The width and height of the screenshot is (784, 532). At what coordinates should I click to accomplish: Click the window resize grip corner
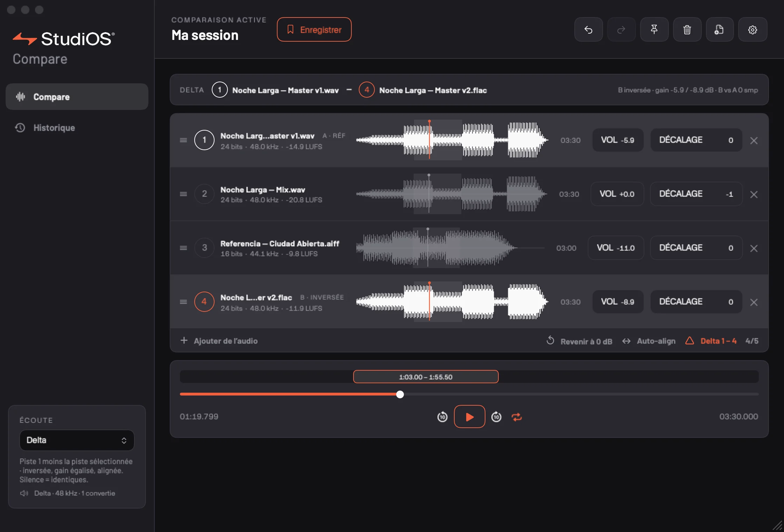pyautogui.click(x=777, y=525)
